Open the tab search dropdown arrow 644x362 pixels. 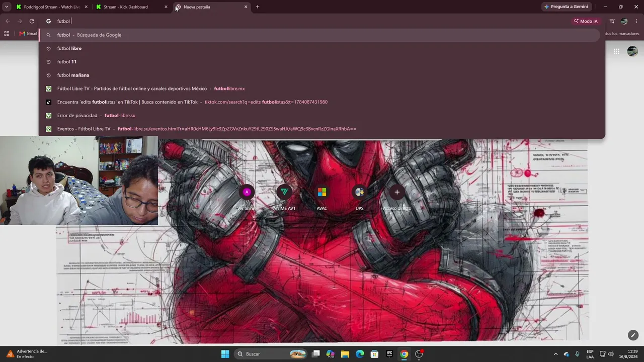tap(7, 7)
